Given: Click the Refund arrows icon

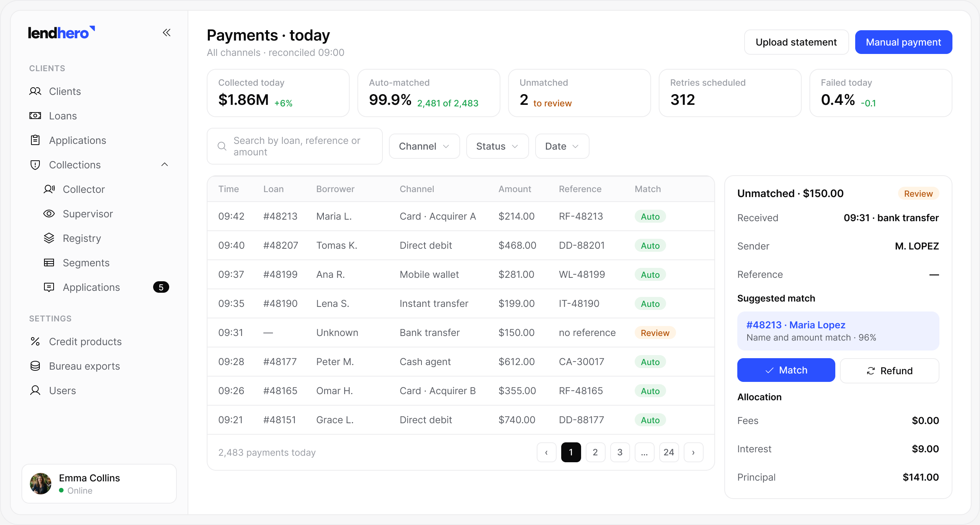Looking at the screenshot, I should point(871,371).
